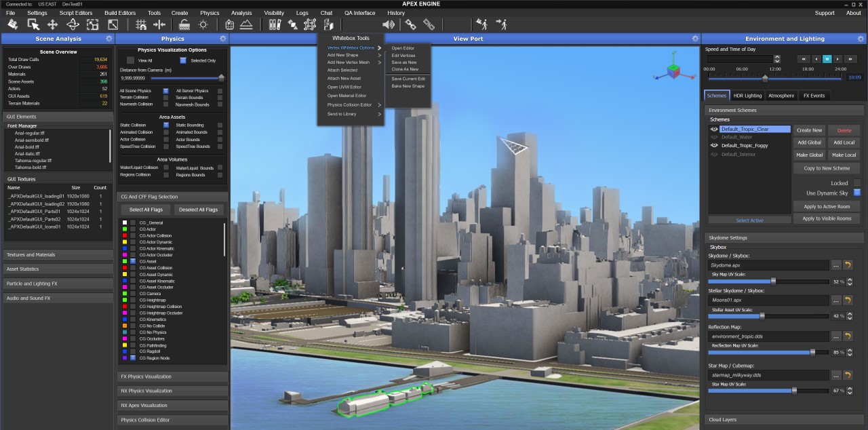This screenshot has height=430, width=868.
Task: Open the Visibility menu
Action: [x=274, y=13]
